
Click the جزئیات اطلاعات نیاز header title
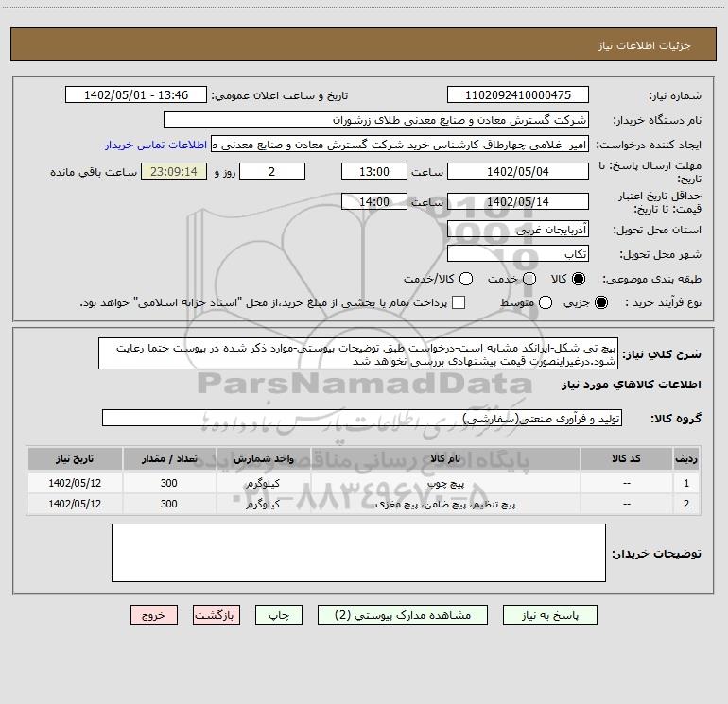pyautogui.click(x=644, y=45)
